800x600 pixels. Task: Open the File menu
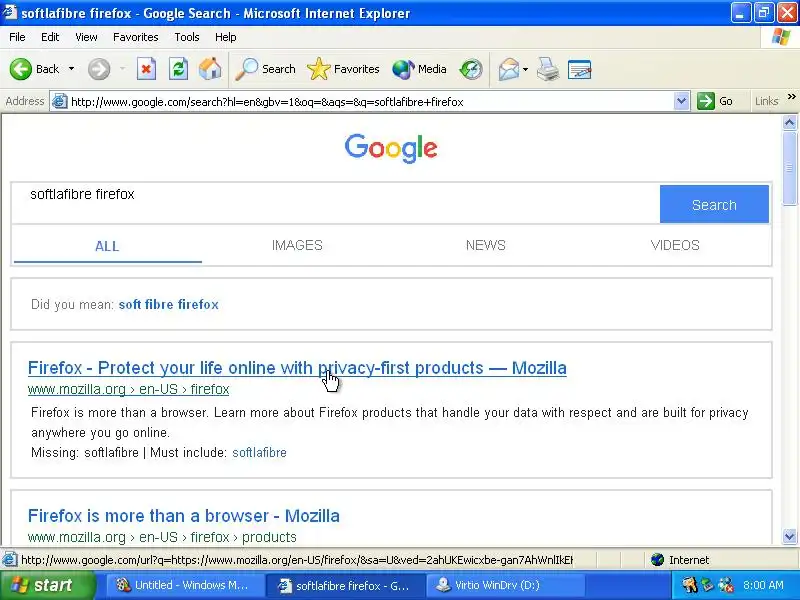(17, 37)
